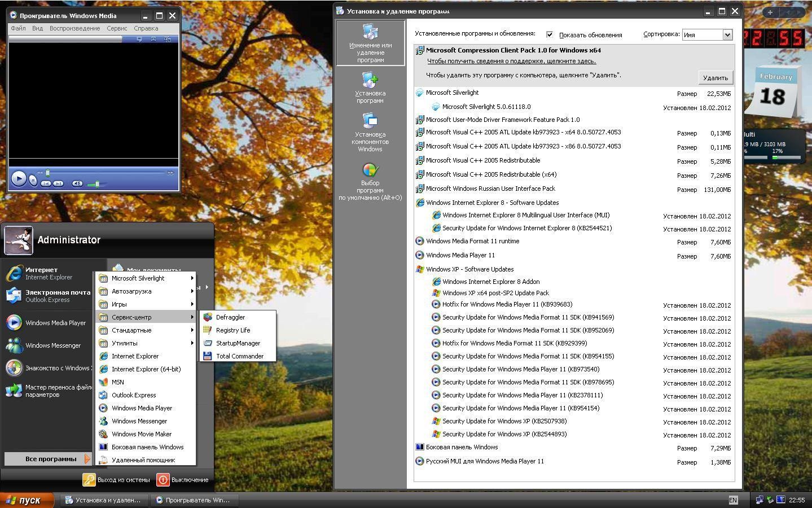The height and width of the screenshot is (508, 812).
Task: Switch to Установка и удаление taskbar button
Action: click(104, 500)
